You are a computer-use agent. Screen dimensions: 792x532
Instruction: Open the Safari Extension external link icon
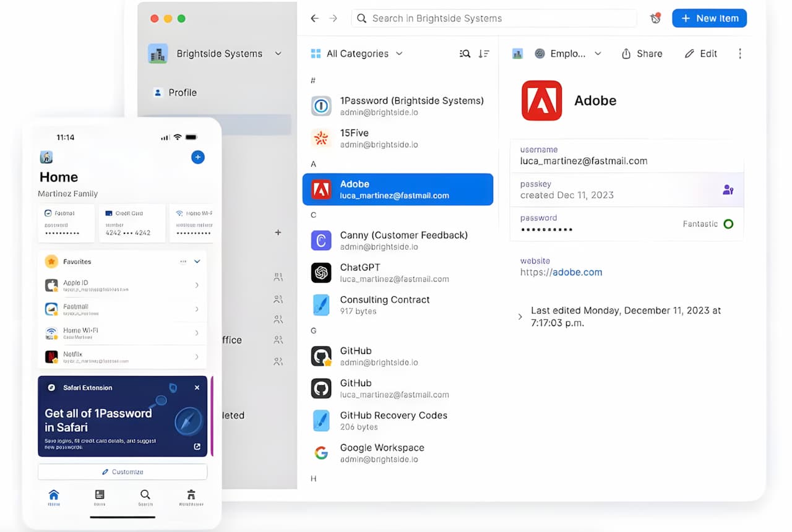(197, 447)
